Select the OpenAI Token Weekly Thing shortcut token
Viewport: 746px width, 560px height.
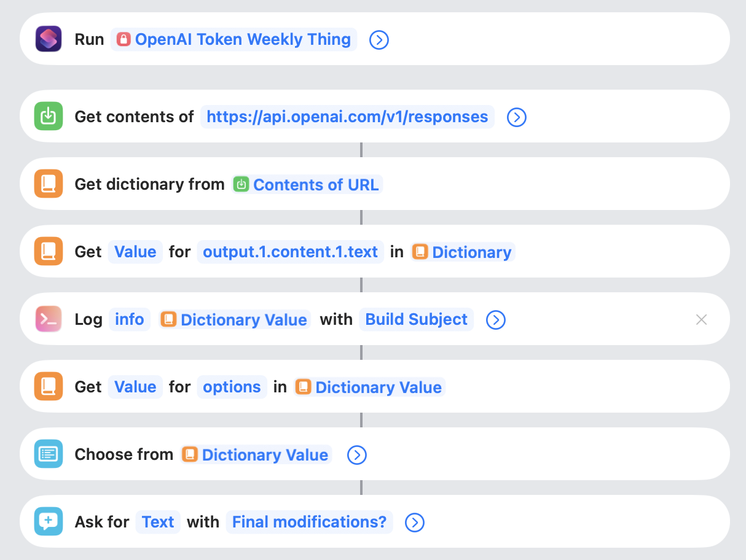pyautogui.click(x=234, y=39)
